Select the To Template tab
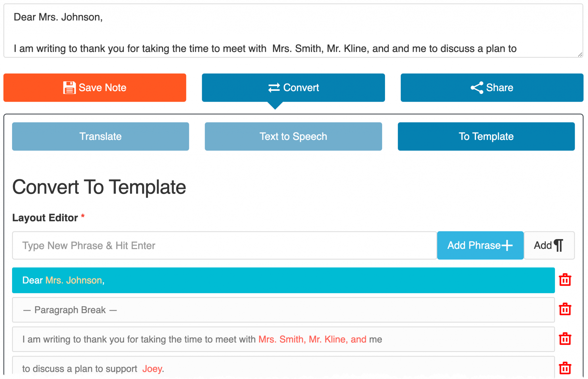 coord(486,136)
